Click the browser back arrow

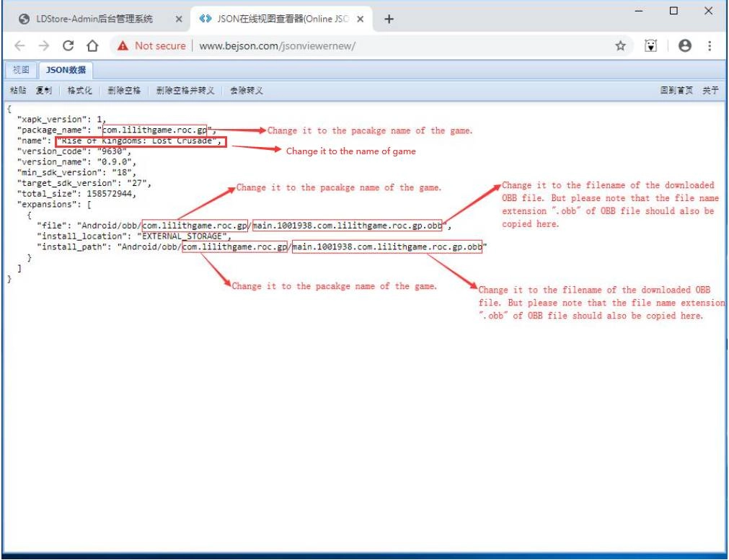21,46
